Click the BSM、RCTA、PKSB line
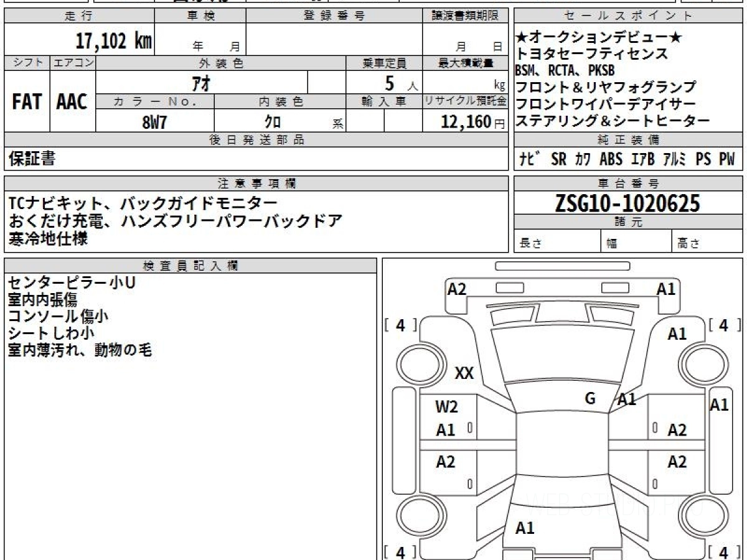The width and height of the screenshot is (747, 560). (565, 71)
